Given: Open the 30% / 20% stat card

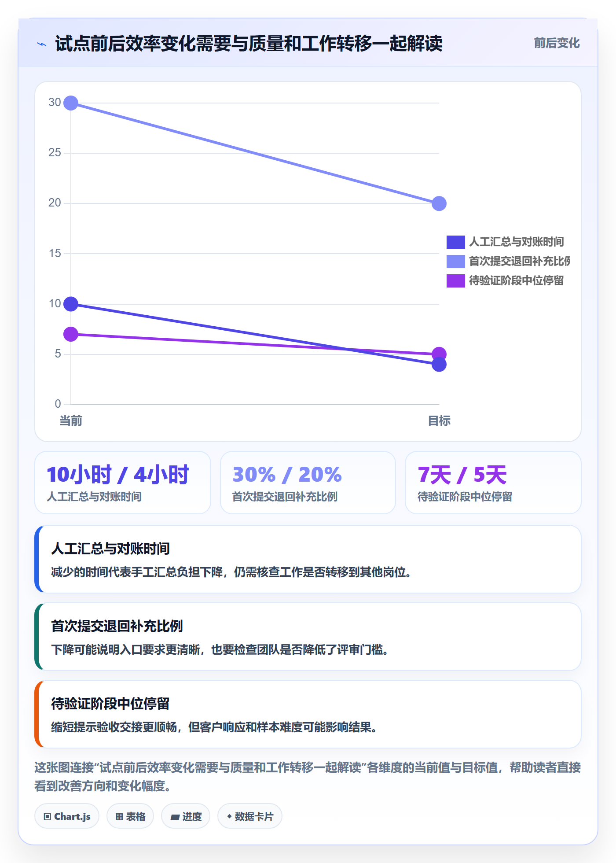Looking at the screenshot, I should pyautogui.click(x=308, y=483).
